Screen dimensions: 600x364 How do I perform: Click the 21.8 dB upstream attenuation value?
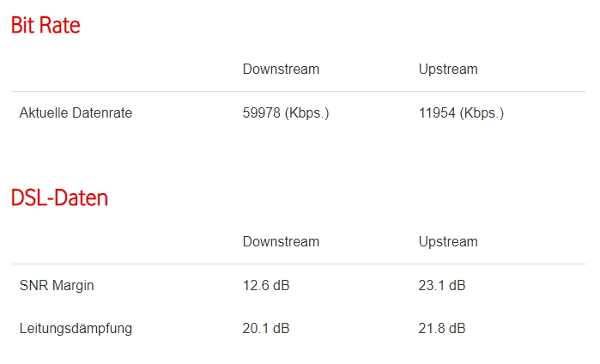tap(442, 328)
